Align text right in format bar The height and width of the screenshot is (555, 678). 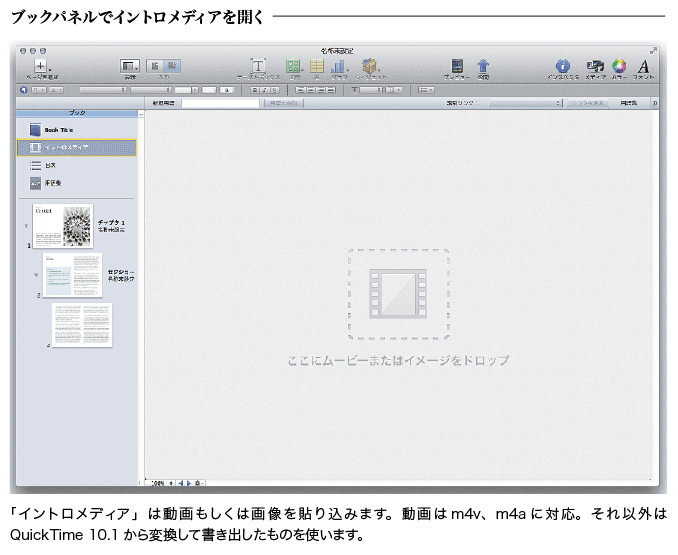point(320,90)
